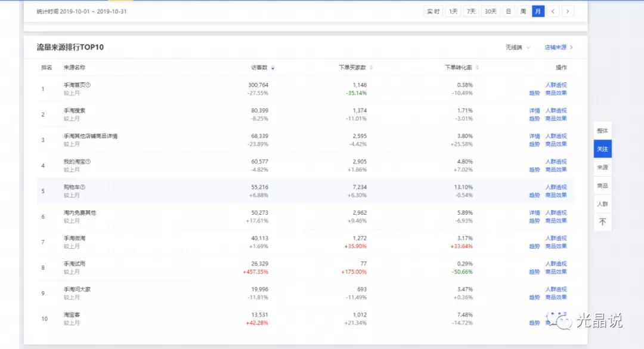The width and height of the screenshot is (644, 349).
Task: Open the 无线端 device dropdown
Action: click(x=518, y=47)
